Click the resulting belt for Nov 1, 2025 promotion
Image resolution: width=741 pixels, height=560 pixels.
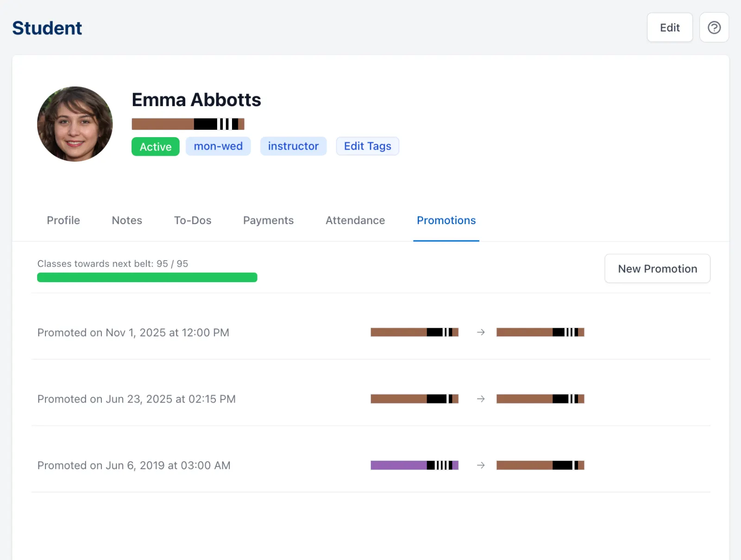click(x=540, y=332)
